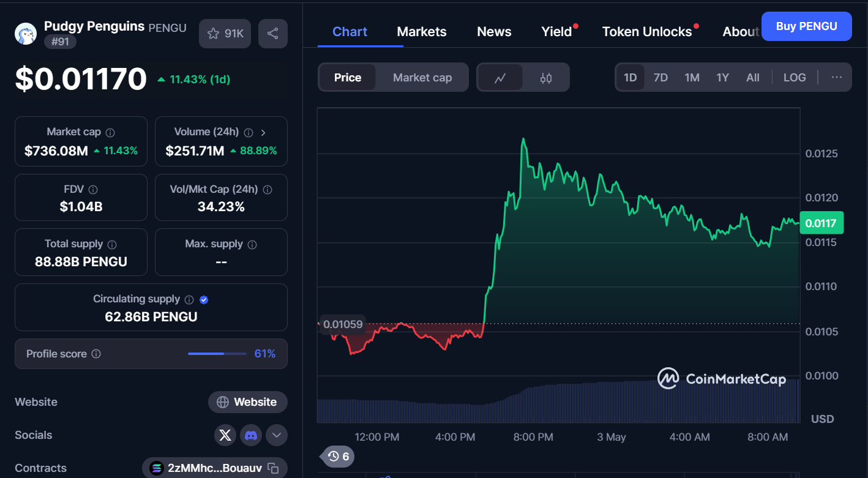
Task: Click the Pudgy Penguins logo avatar
Action: point(26,34)
